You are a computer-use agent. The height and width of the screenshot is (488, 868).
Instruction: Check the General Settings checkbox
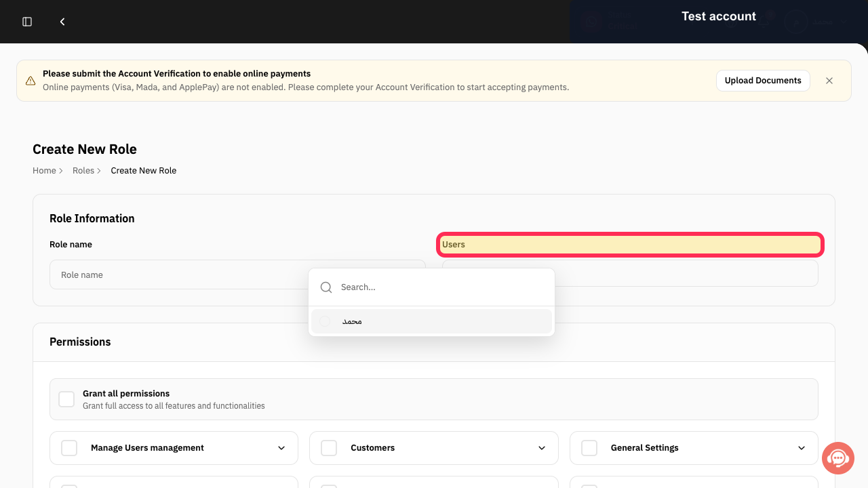point(589,448)
